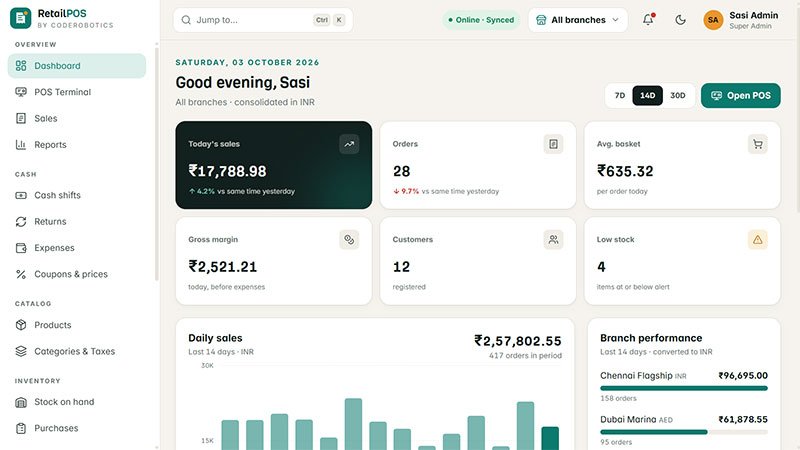Viewport: 800px width, 450px height.
Task: Open the Sasi Admin profile menu
Action: coord(741,20)
